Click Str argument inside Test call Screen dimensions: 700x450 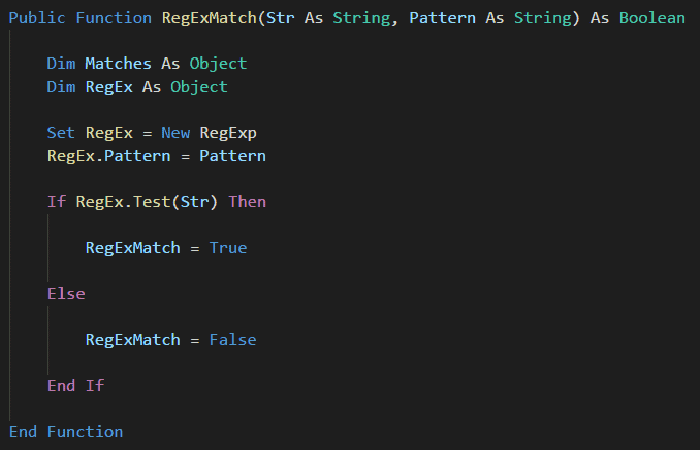195,202
